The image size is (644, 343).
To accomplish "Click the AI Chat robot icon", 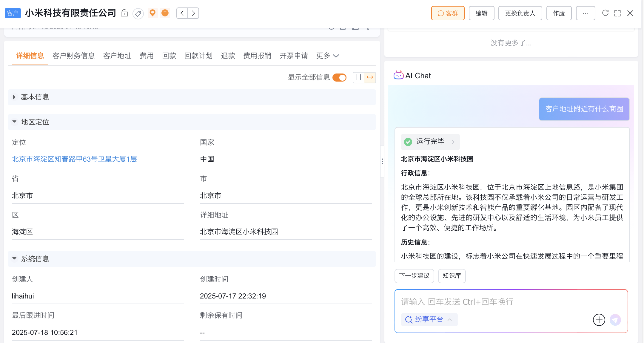I will [398, 75].
